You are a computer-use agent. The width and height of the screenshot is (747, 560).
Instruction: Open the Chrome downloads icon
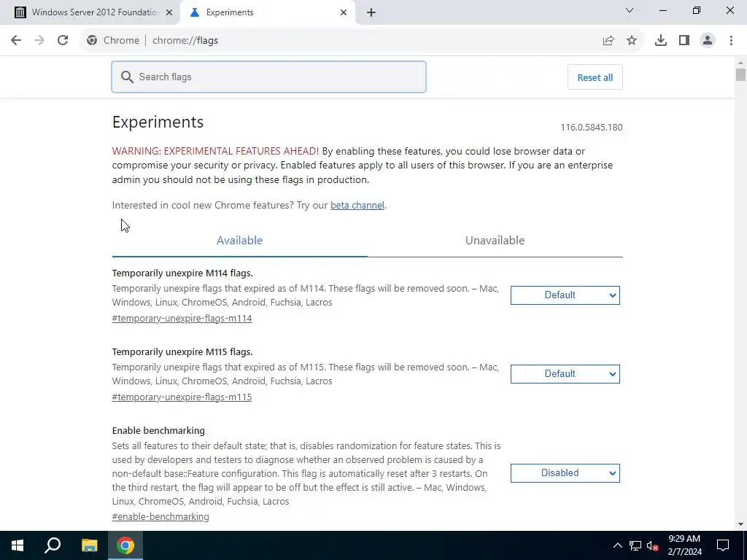click(660, 41)
